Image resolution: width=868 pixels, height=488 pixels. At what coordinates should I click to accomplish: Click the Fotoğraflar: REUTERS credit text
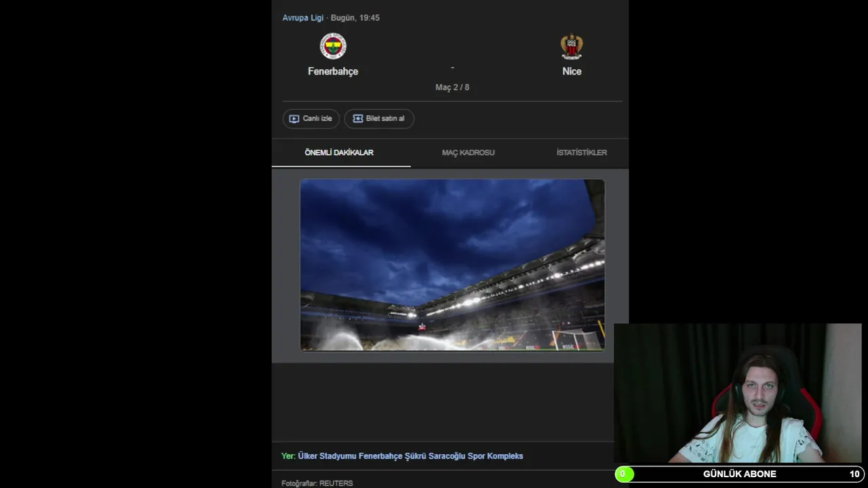(317, 483)
